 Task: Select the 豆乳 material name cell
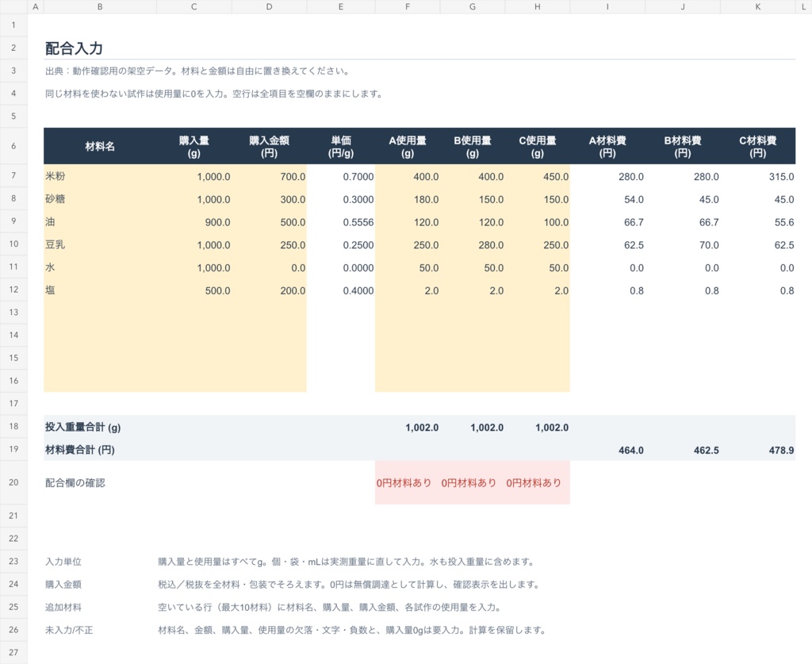100,244
